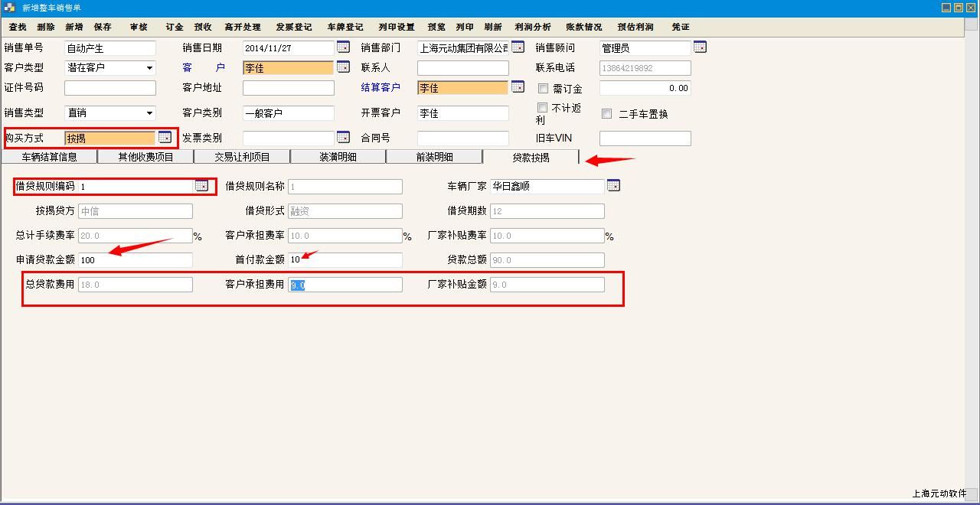The width and height of the screenshot is (980, 505).
Task: Switch to the 车辆结算信息 tab
Action: tap(49, 157)
